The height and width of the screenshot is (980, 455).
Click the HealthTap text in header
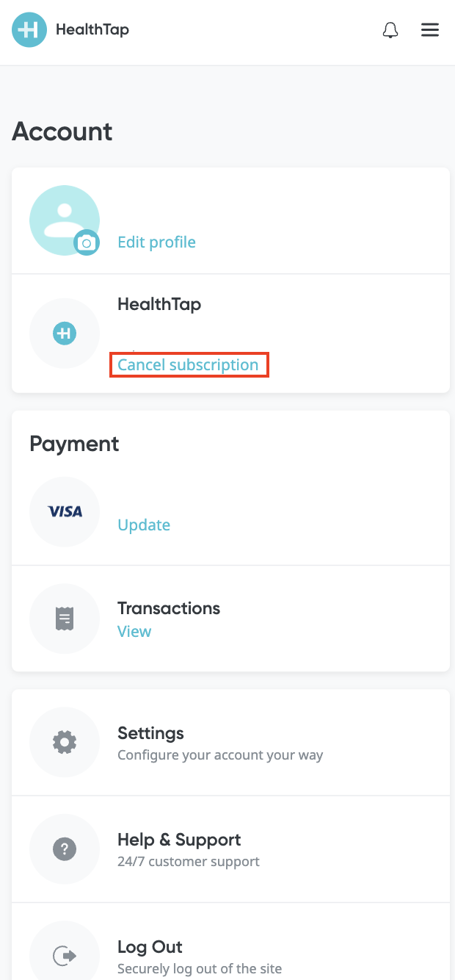92,30
